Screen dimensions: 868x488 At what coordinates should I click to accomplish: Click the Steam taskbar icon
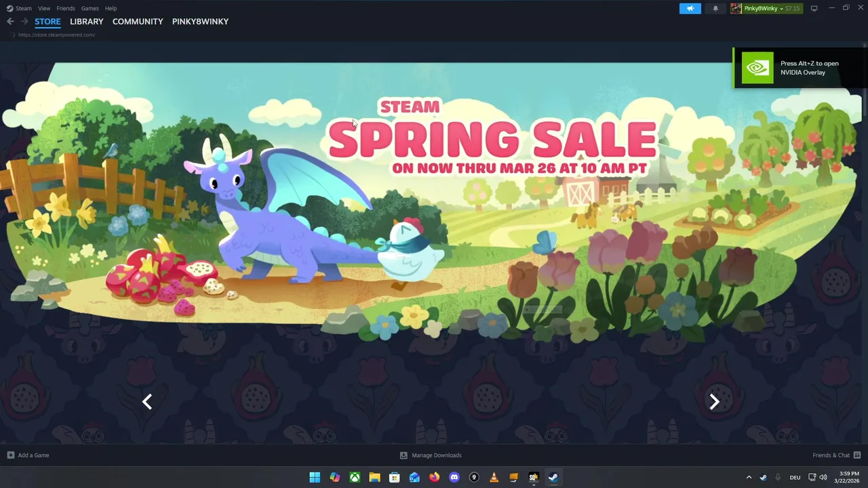(x=553, y=477)
